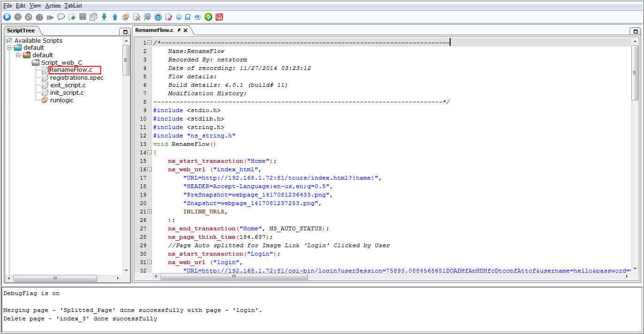Click the line '#include "ns_string.h"'
This screenshot has width=644, height=334.
coord(194,136)
